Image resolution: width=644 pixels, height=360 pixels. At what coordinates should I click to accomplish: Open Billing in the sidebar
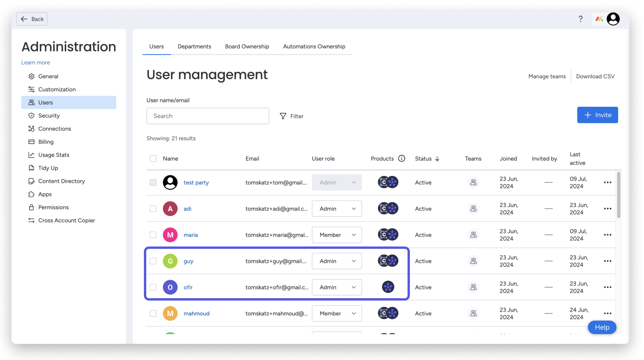(x=69, y=142)
